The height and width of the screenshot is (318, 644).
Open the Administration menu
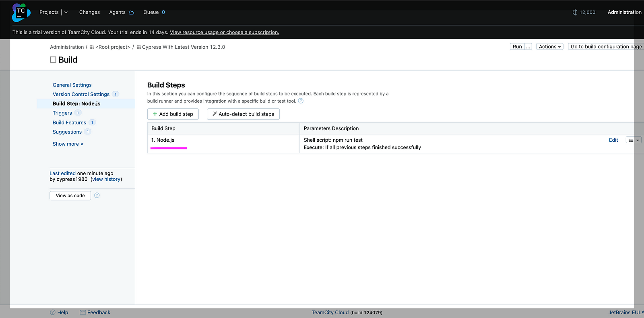pos(625,12)
